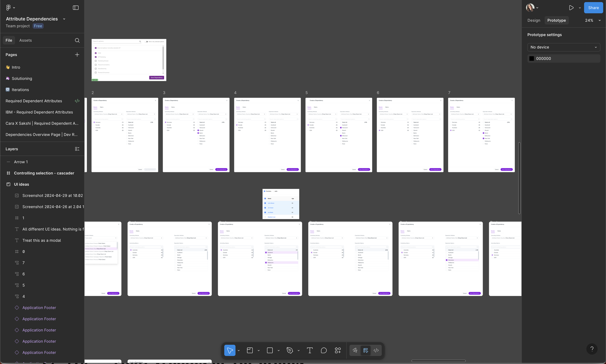Switch to Dev Mode toggle
Image resolution: width=606 pixels, height=364 pixels.
pyautogui.click(x=376, y=350)
